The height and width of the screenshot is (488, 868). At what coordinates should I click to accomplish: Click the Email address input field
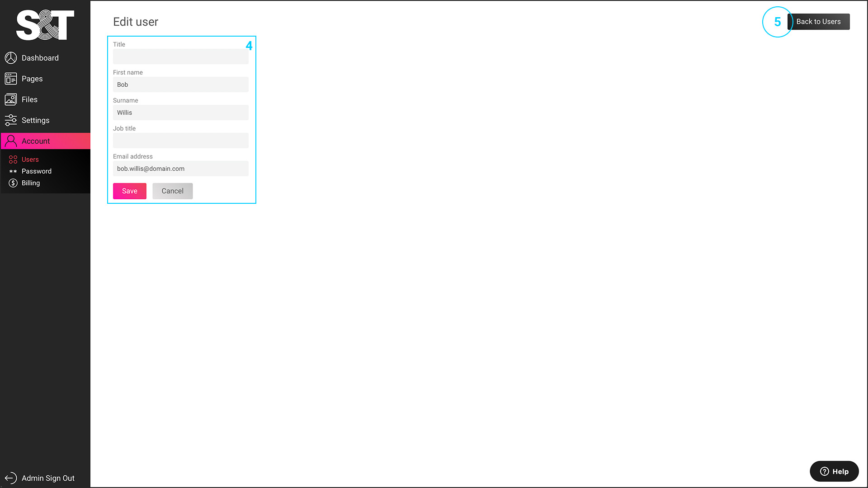[x=181, y=169]
